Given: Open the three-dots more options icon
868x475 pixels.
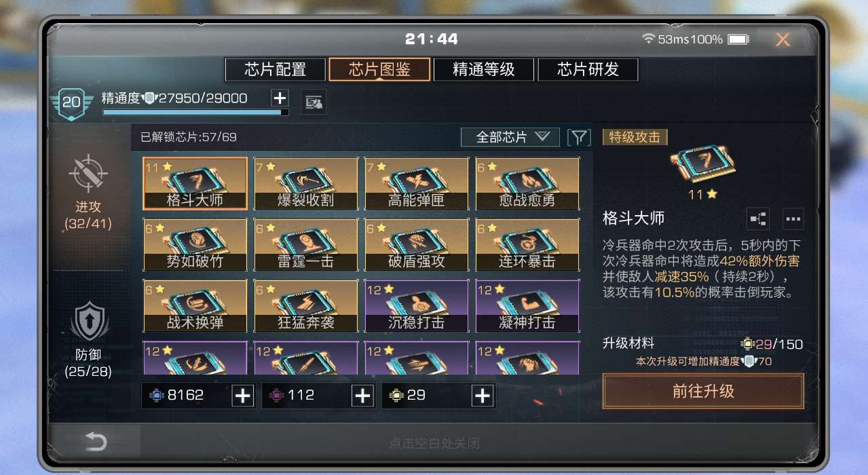Looking at the screenshot, I should coord(793,219).
